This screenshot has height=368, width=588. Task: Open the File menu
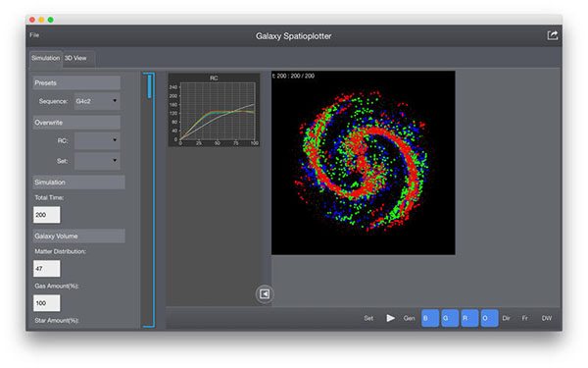[34, 35]
